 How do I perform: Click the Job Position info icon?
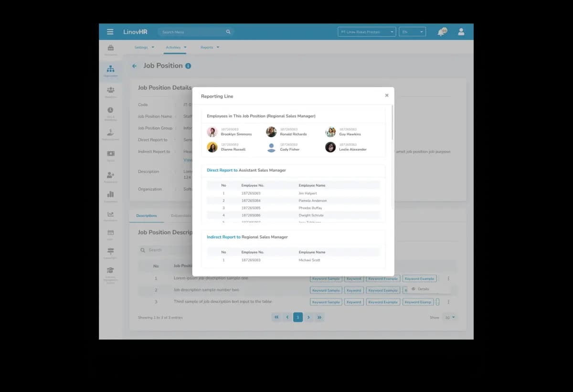pos(188,66)
